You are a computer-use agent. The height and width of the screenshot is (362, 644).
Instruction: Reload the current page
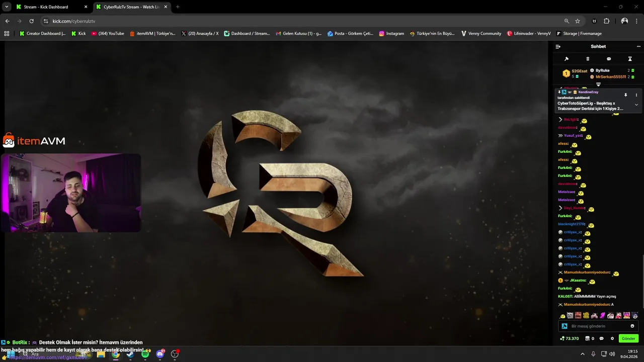(x=31, y=21)
